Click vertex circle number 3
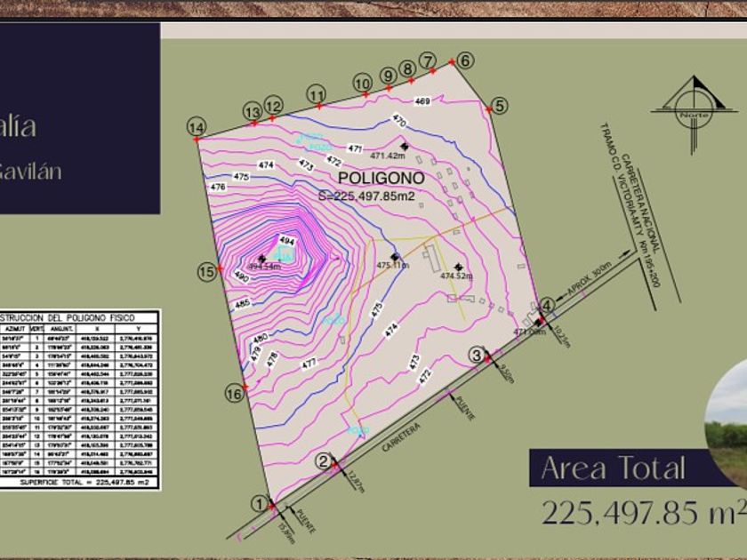Viewport: 747px width, 560px height. (478, 355)
